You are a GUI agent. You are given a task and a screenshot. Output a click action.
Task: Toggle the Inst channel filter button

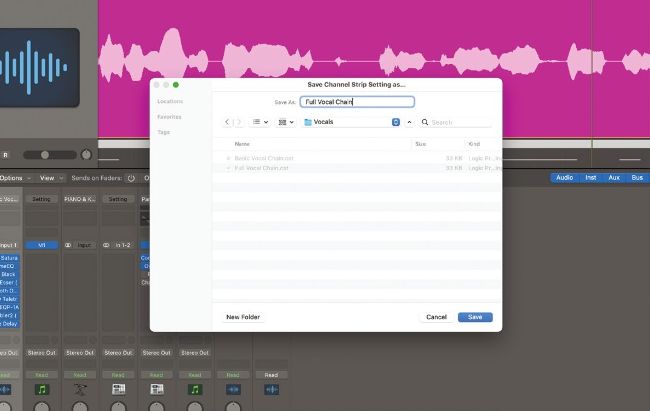[590, 178]
